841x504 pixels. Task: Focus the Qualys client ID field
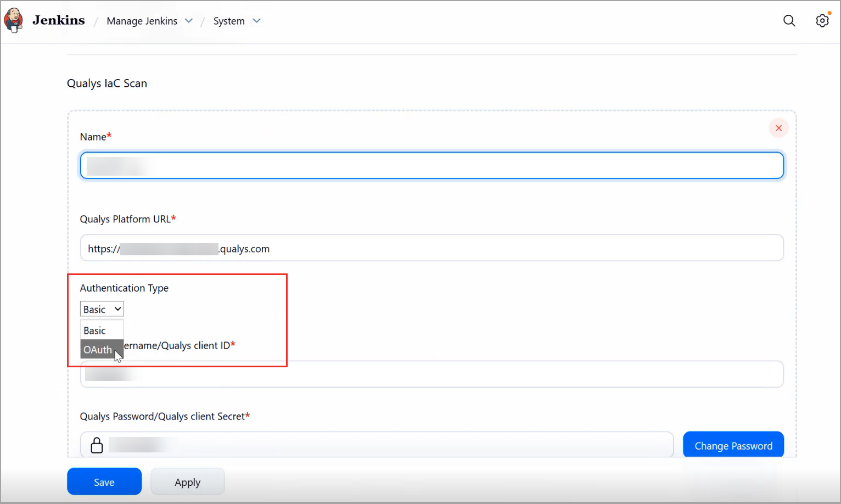click(x=432, y=374)
